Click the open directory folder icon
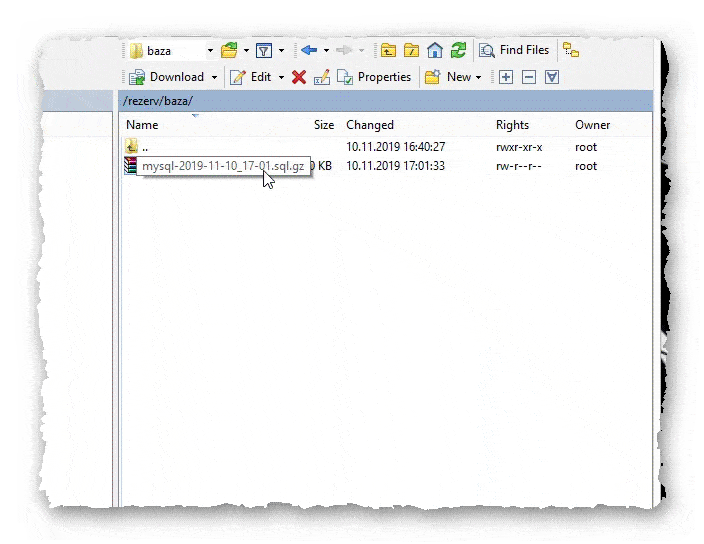This screenshot has width=704, height=544. point(229,50)
